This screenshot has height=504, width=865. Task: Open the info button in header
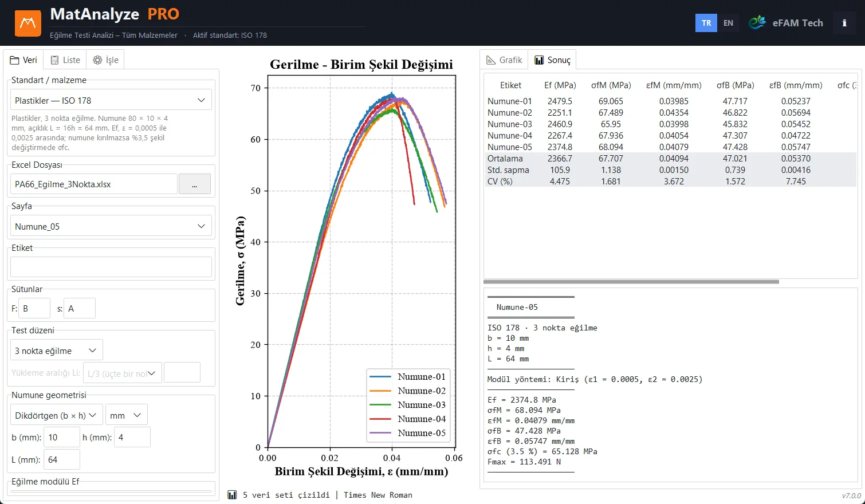[844, 23]
